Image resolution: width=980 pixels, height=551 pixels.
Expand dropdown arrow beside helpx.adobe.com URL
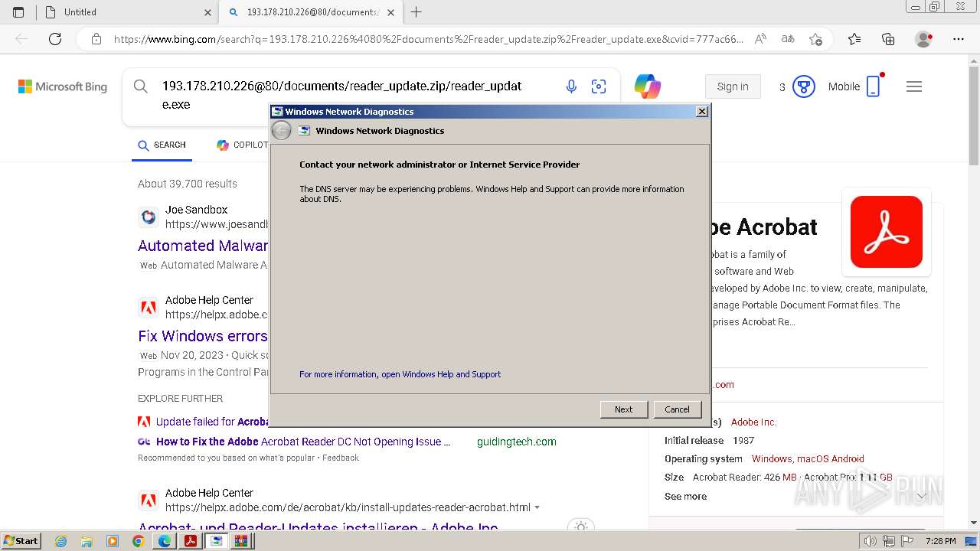point(537,507)
